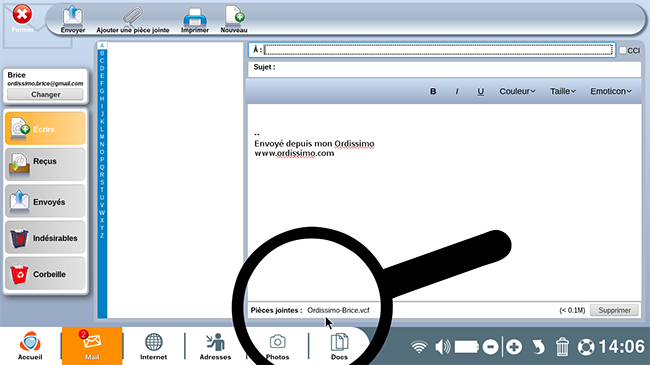Click the Sujet subject field
Viewport: 650px width, 365px height.
(444, 69)
